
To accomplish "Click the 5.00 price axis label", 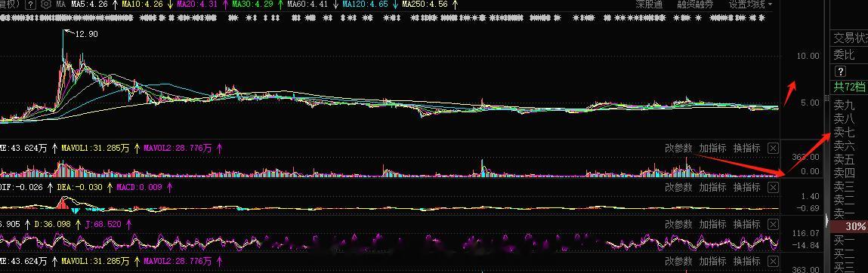I will coord(810,103).
